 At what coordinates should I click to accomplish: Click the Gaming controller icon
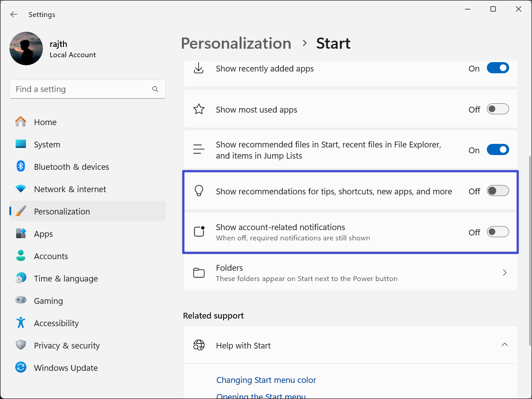click(21, 301)
